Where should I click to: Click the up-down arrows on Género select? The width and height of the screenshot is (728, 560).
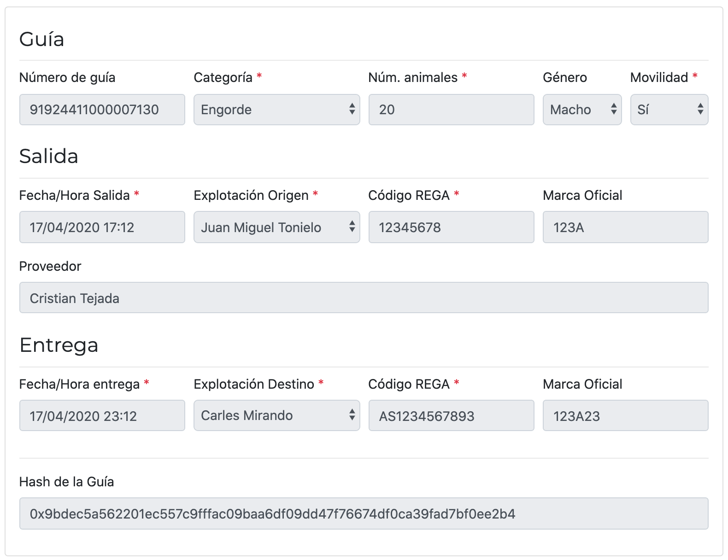[614, 109]
